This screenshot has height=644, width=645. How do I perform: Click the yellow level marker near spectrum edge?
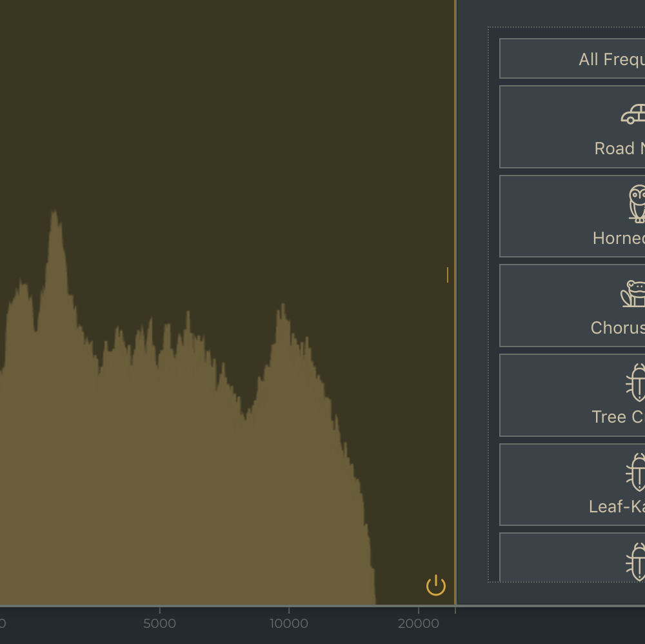click(448, 275)
